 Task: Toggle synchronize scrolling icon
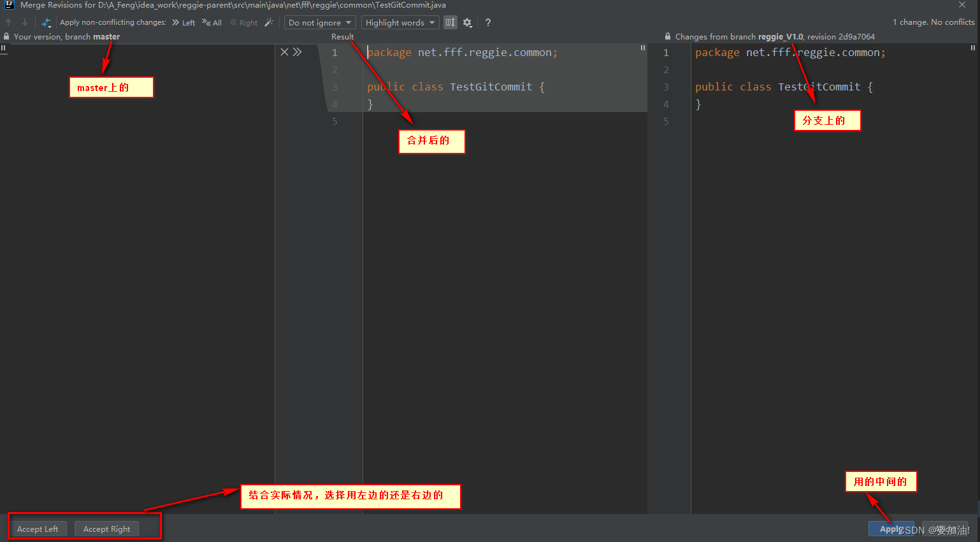[x=450, y=22]
